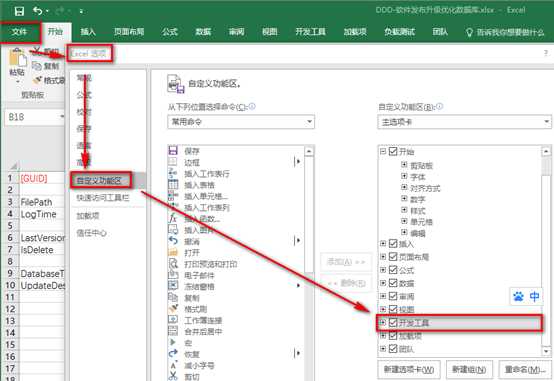The height and width of the screenshot is (381, 554).
Task: Select the 复制 copy command icon in the list
Action: click(x=173, y=298)
